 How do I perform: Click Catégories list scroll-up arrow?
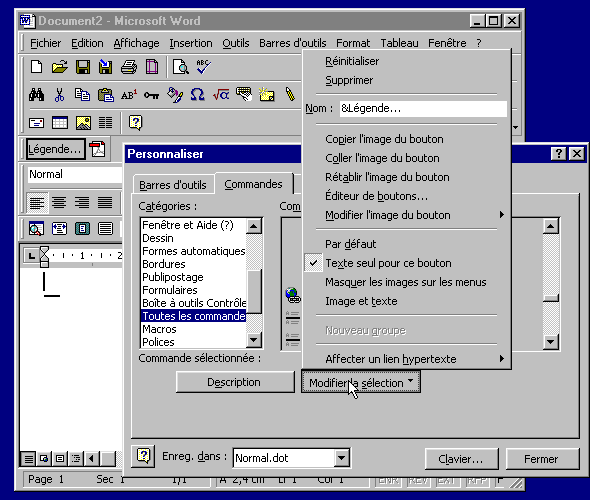pyautogui.click(x=254, y=226)
